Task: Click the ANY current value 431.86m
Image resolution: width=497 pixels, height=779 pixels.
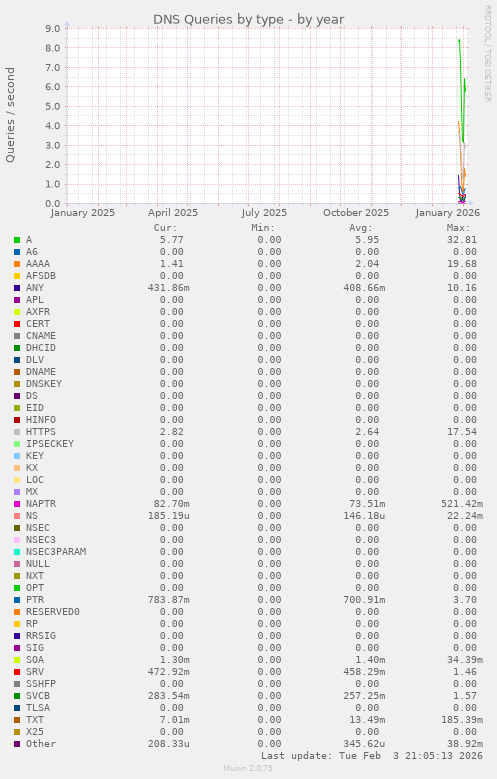Action: coord(168,288)
